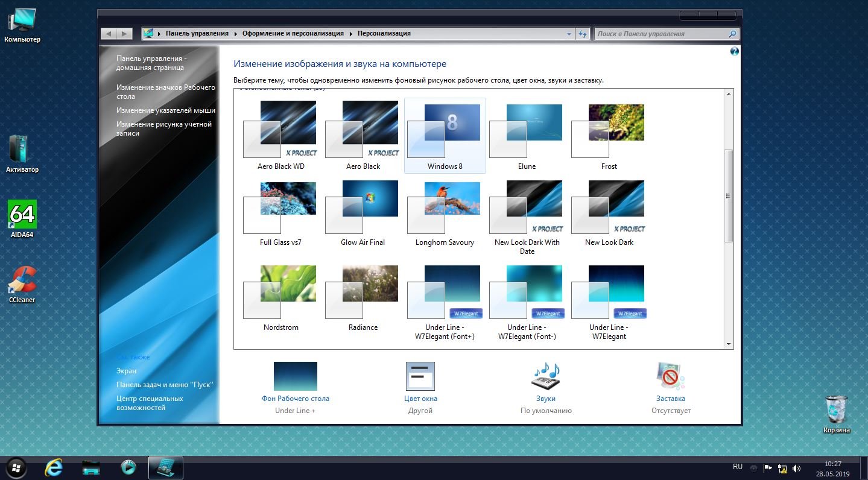Click Оформление и персонализация breadcrumb
The image size is (868, 480).
coord(293,34)
